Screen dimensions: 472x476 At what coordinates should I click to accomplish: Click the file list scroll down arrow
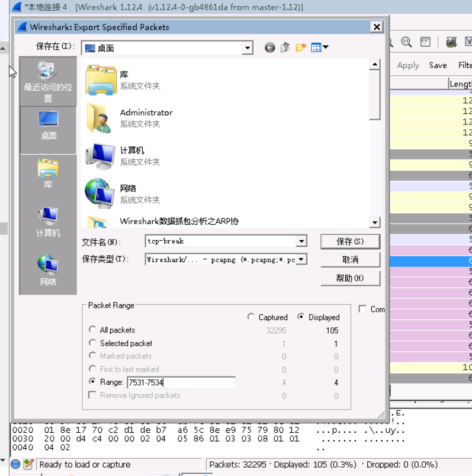point(375,222)
